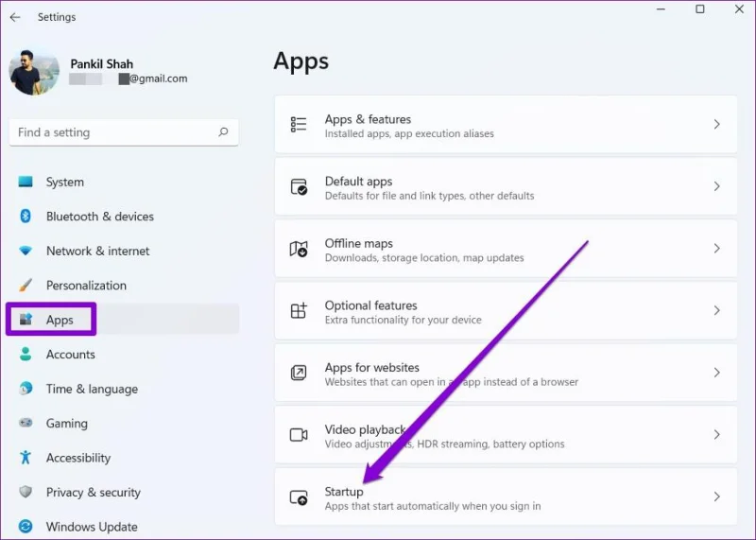This screenshot has height=540, width=756.
Task: Click the Apps sidebar icon
Action: pyautogui.click(x=26, y=320)
